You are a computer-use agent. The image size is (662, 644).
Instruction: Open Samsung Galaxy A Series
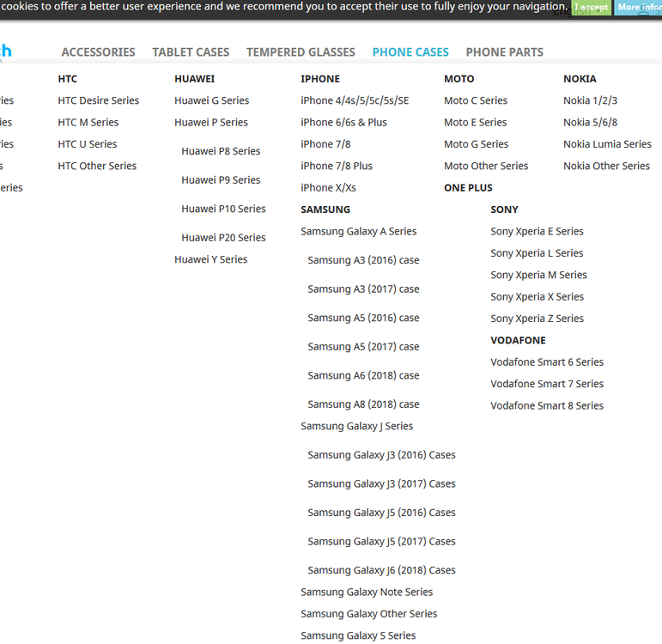(x=358, y=232)
